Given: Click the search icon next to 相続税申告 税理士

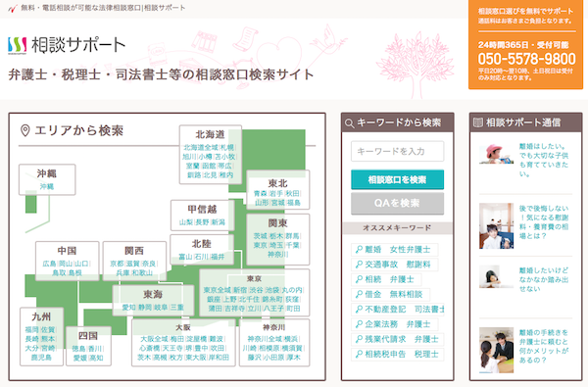Looking at the screenshot, I should coord(359,354).
